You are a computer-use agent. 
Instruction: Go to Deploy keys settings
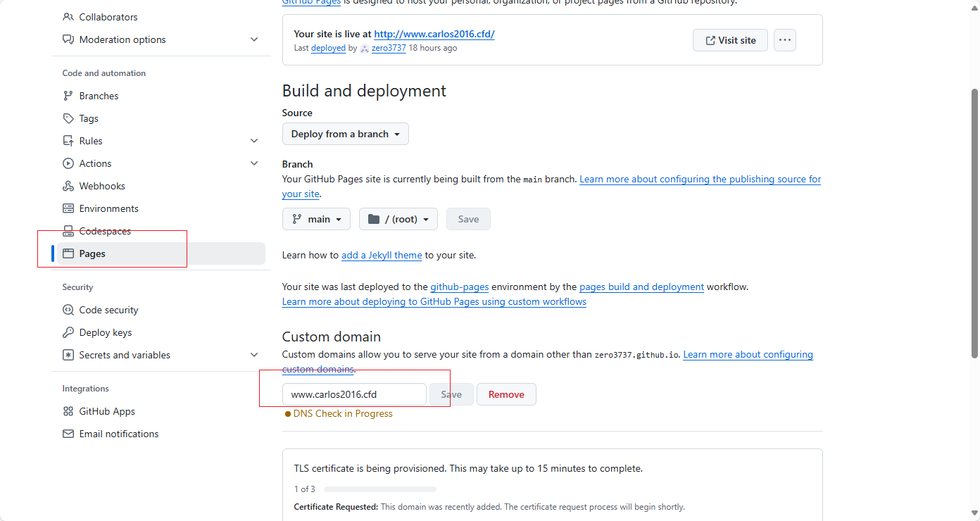161,332
